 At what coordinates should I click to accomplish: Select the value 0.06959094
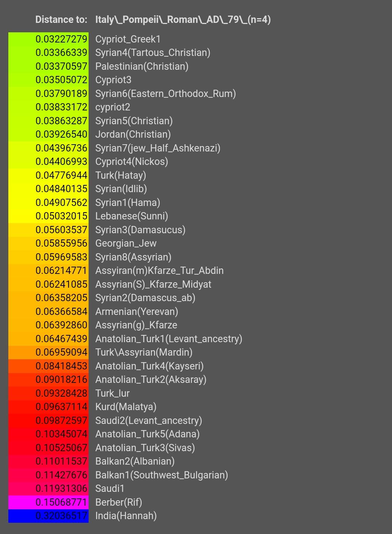click(61, 352)
